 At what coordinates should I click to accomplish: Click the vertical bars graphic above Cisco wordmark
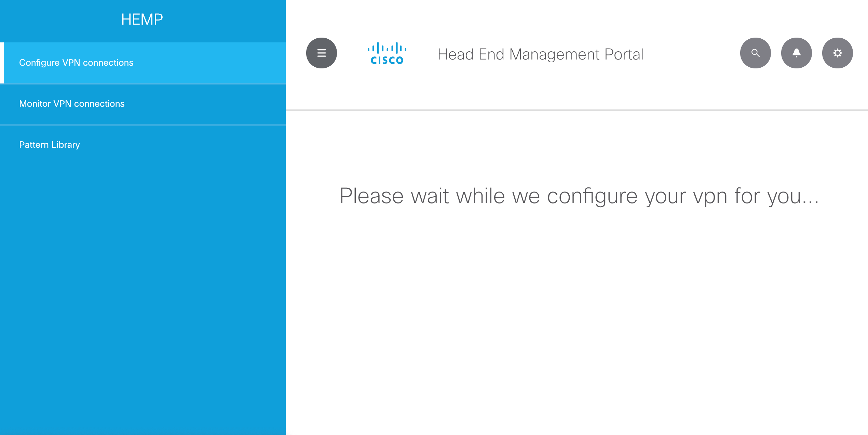coord(387,48)
